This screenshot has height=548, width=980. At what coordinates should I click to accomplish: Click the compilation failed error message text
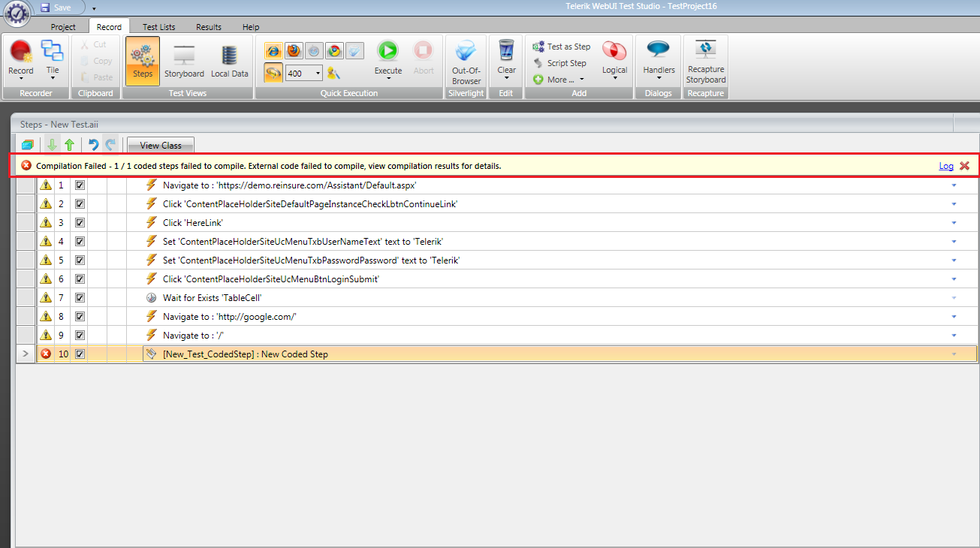(x=268, y=166)
